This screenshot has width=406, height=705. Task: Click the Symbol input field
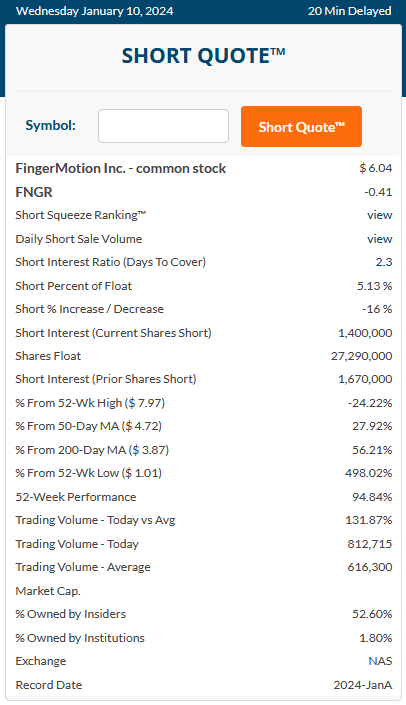[163, 126]
